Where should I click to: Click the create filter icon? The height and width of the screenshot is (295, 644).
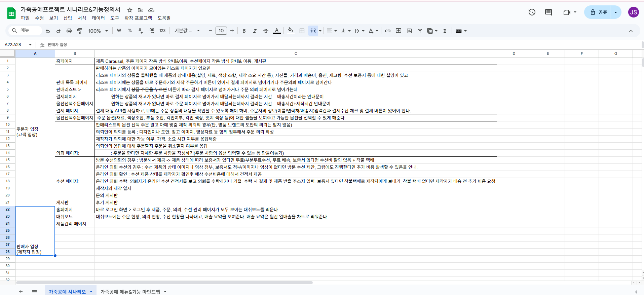pyautogui.click(x=420, y=31)
